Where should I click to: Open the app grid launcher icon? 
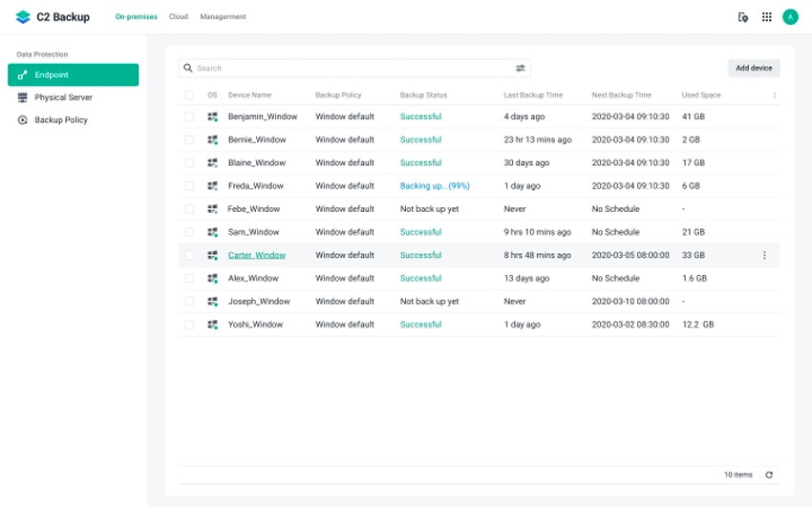point(766,17)
